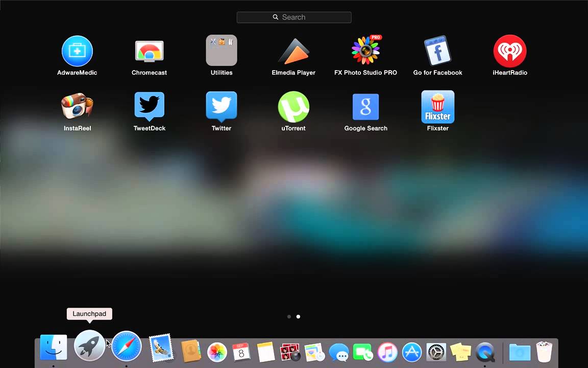Open the Utilities folder

pyautogui.click(x=221, y=50)
